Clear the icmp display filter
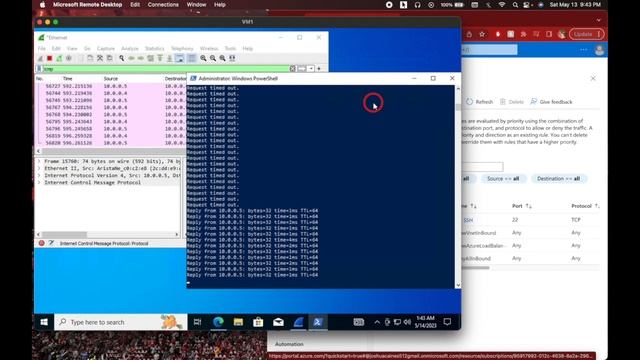Screen dimensions: 640x360 [293, 69]
